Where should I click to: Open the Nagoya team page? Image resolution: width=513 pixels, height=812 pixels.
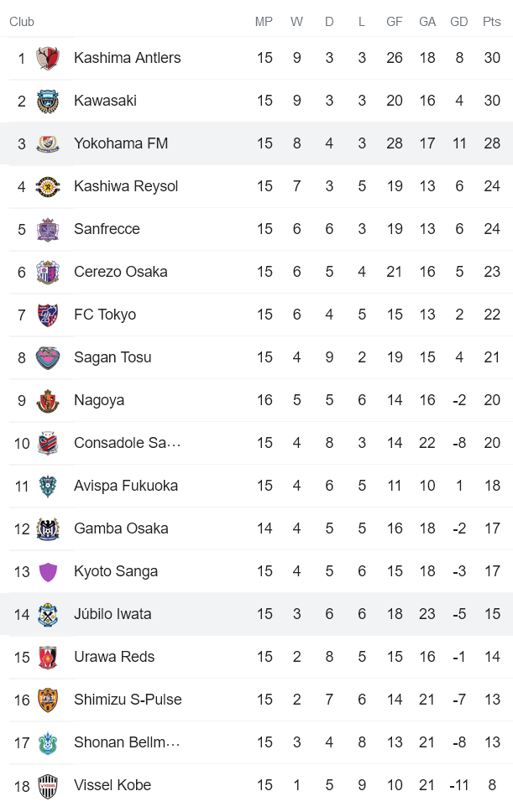[99, 400]
